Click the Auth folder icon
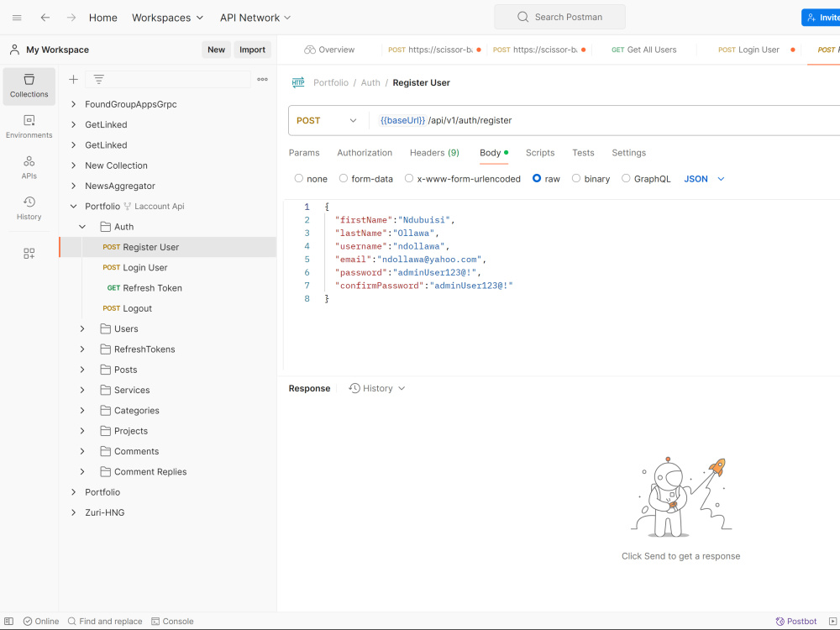Screen dimensions: 840x630 coord(106,227)
